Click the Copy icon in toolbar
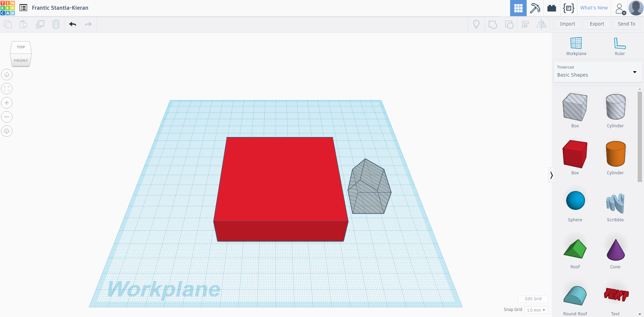Screen dimensions: 644x317 tap(7, 24)
